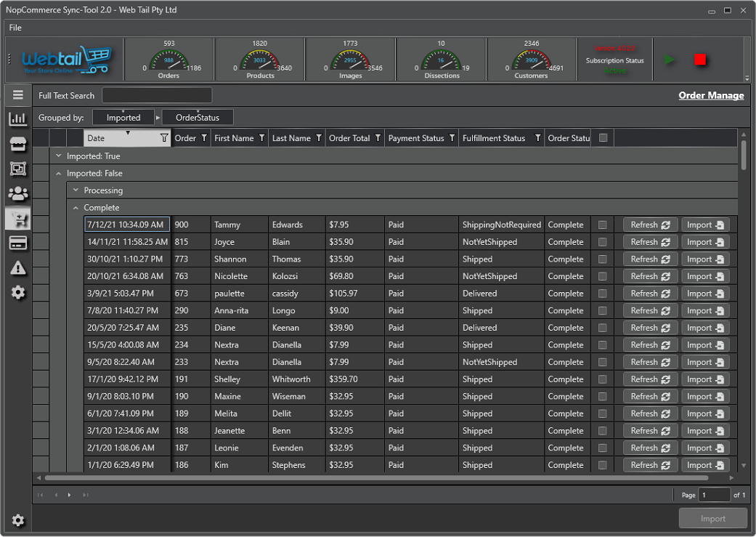Image resolution: width=756 pixels, height=537 pixels.
Task: Open the Fulfillment Status filter icon
Action: click(537, 138)
